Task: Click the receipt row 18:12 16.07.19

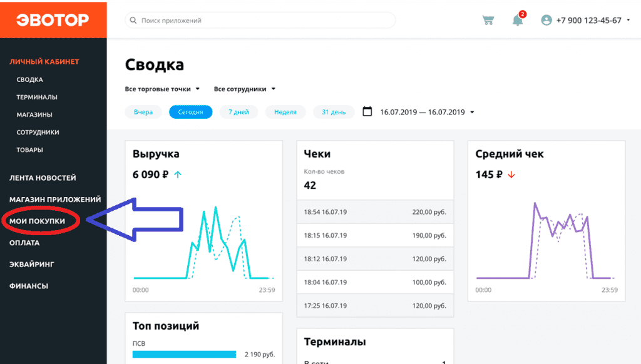Action: 375,258
